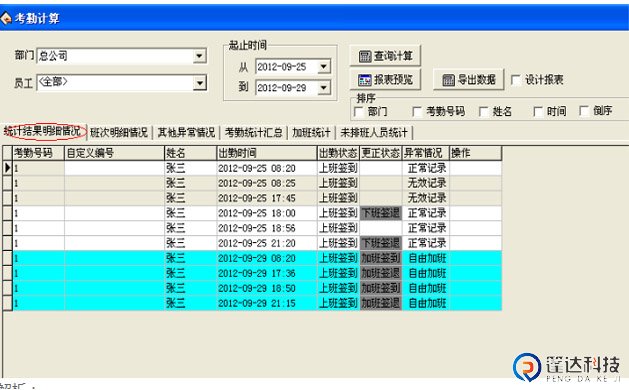This screenshot has height=390, width=629.
Task: Click the 查询计算 button label
Action: click(x=393, y=56)
